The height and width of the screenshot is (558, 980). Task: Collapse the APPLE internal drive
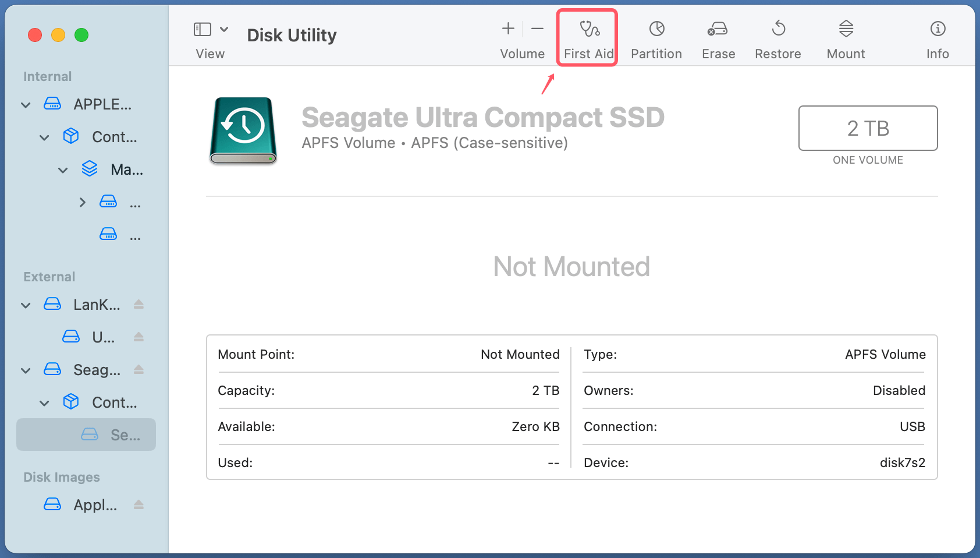(x=26, y=104)
